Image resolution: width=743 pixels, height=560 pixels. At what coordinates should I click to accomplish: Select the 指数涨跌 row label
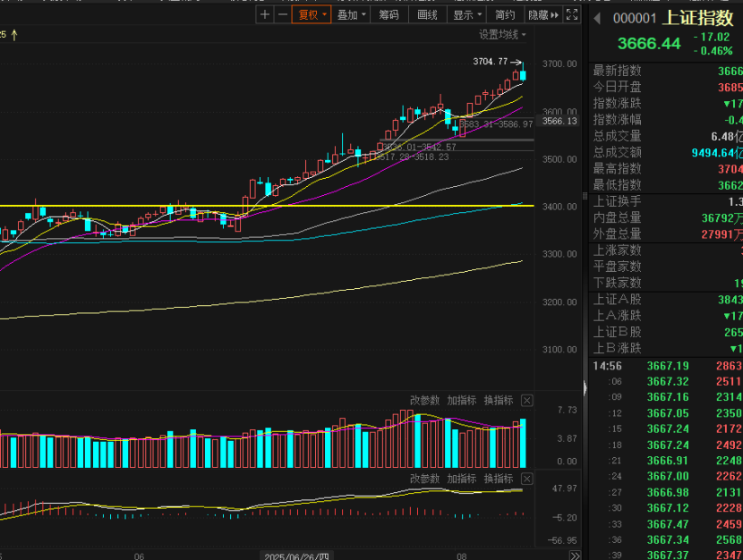tap(617, 103)
